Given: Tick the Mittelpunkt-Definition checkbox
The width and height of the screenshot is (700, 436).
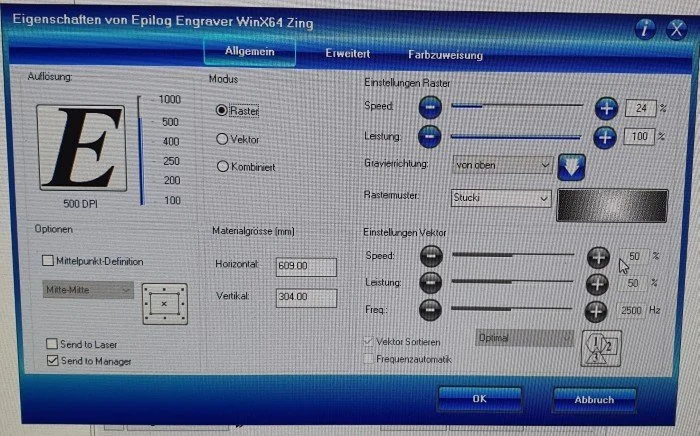Looking at the screenshot, I should point(48,262).
